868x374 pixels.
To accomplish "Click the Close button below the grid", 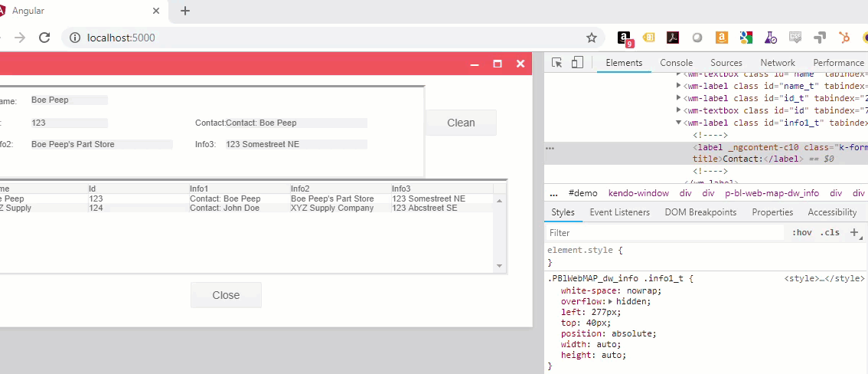I will (226, 295).
